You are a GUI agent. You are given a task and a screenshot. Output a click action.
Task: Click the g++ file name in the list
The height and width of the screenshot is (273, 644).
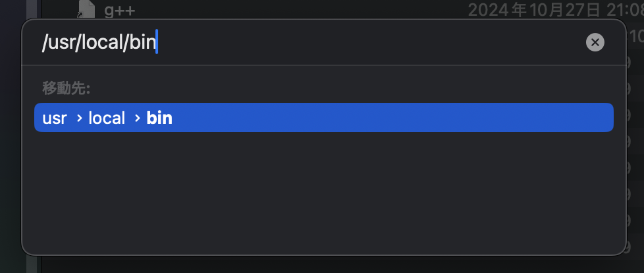coord(120,11)
